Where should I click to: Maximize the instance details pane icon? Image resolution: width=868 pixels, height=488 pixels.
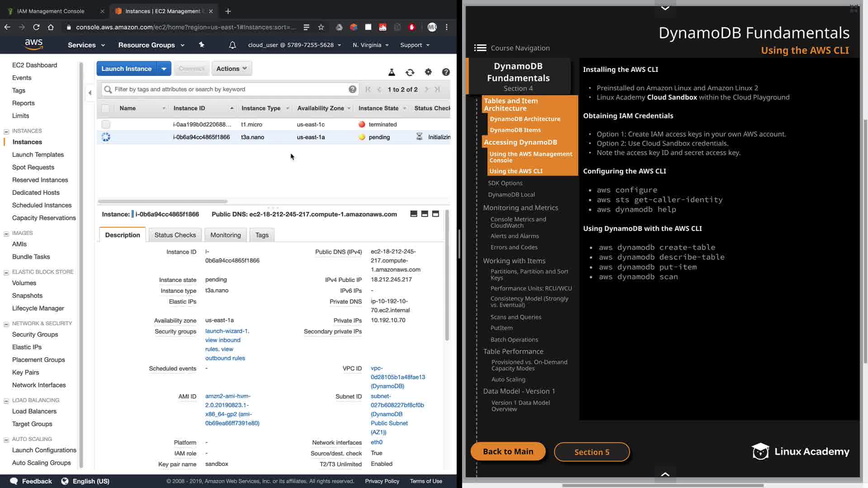coord(435,214)
